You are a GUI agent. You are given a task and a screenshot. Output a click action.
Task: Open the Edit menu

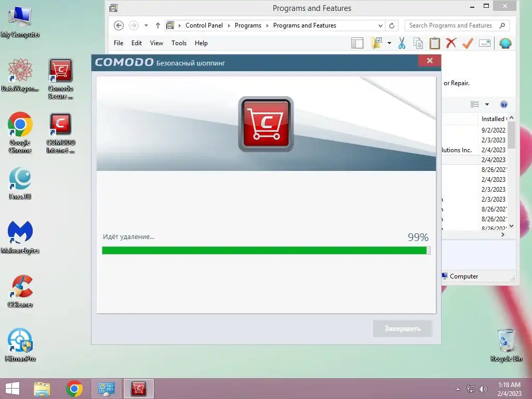(x=137, y=43)
